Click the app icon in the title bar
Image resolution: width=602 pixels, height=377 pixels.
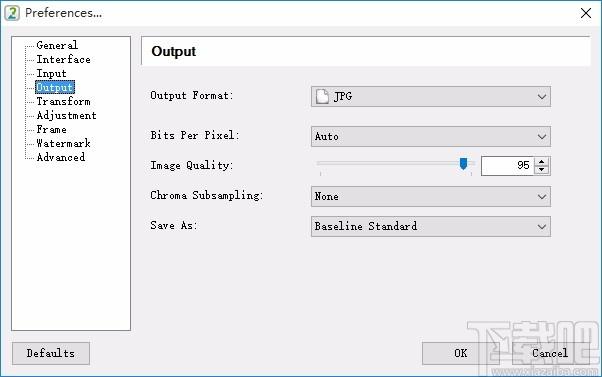click(12, 13)
